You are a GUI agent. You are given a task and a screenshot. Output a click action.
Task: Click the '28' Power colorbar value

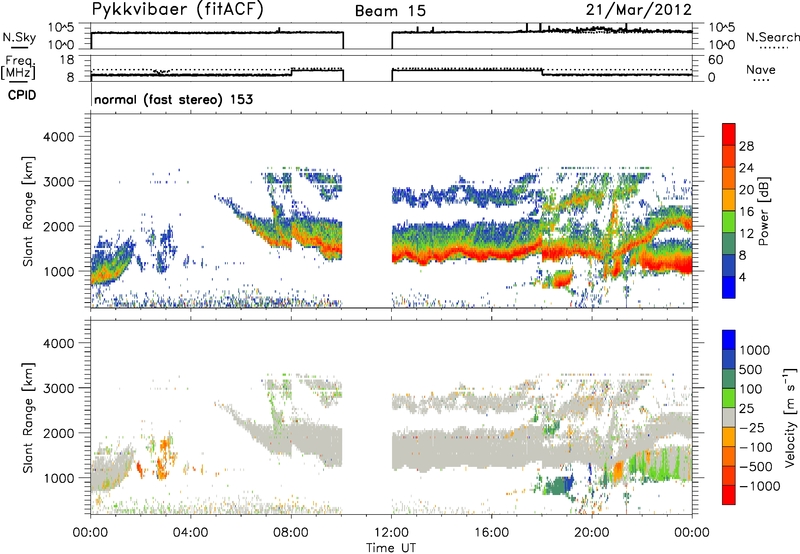click(x=746, y=146)
